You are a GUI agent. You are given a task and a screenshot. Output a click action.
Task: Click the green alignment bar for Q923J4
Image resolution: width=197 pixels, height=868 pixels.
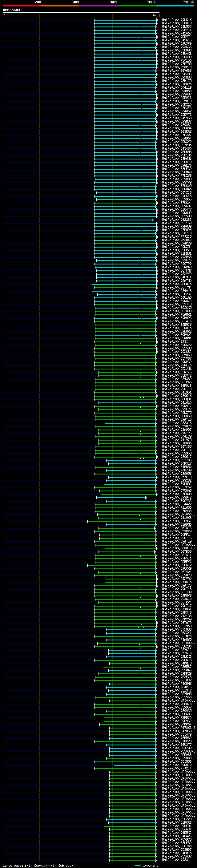pos(133,860)
